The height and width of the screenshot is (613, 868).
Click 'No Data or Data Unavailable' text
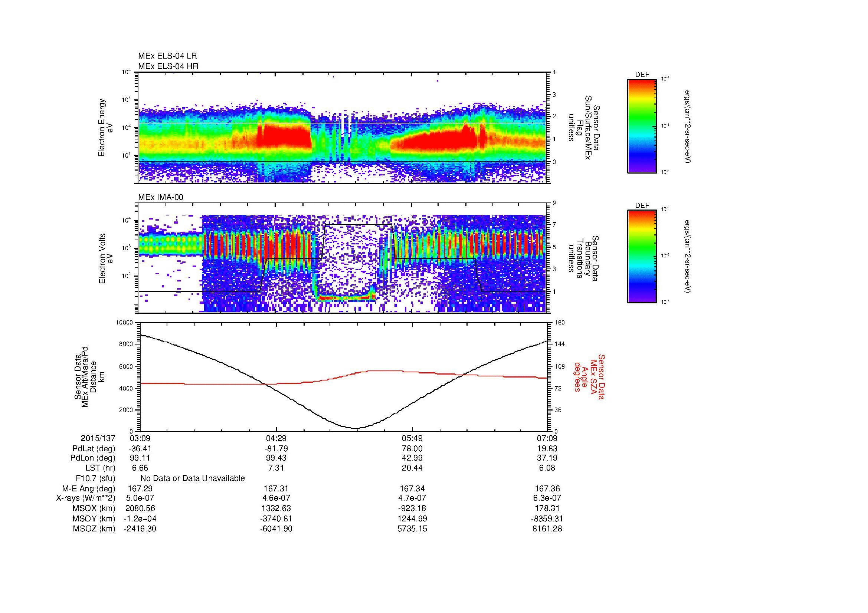pyautogui.click(x=193, y=478)
